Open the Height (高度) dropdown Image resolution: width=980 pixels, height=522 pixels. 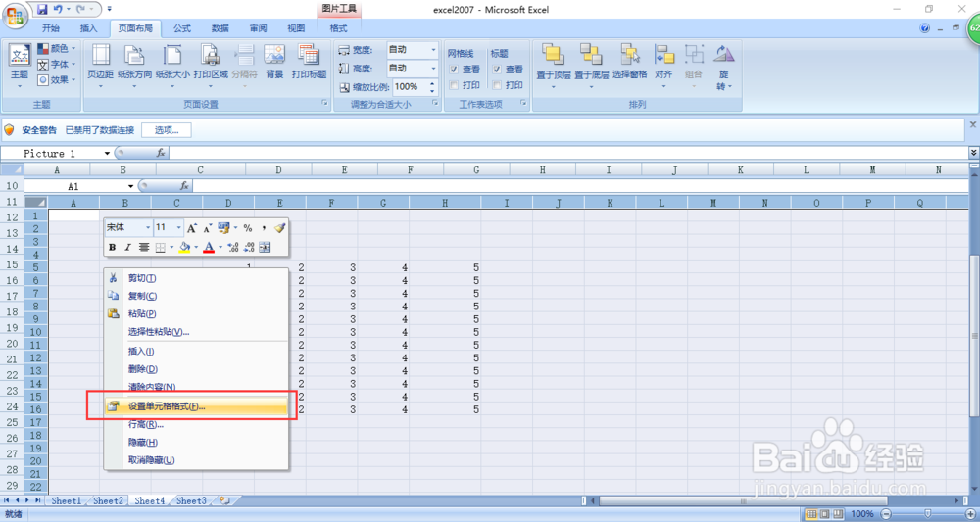coord(433,68)
